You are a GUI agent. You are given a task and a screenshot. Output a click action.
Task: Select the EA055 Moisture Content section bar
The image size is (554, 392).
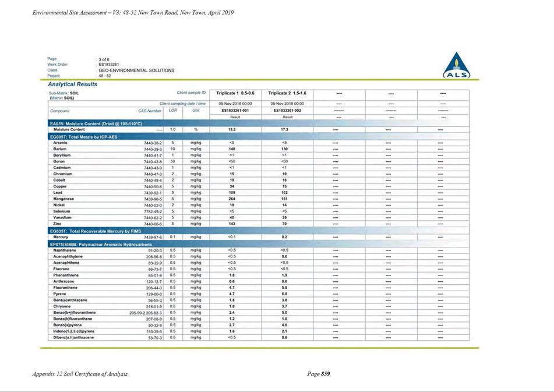259,123
